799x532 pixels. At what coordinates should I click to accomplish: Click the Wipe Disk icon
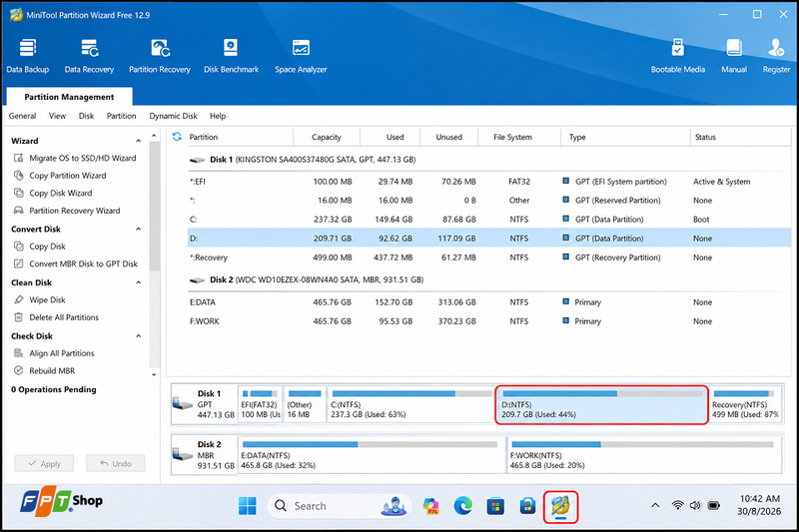(18, 299)
